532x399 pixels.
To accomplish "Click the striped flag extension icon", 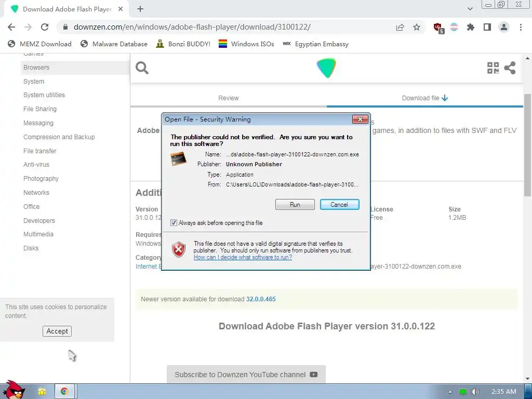I will 454,27.
